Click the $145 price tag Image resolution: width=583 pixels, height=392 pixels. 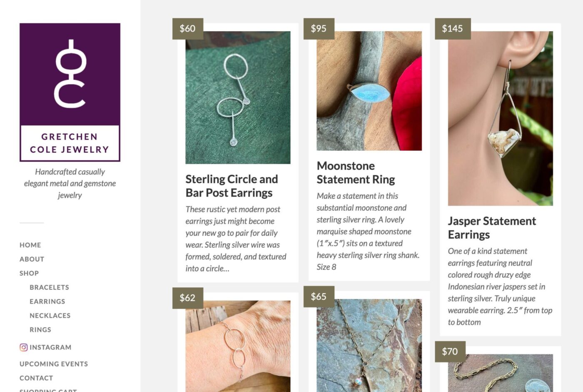[x=453, y=28]
